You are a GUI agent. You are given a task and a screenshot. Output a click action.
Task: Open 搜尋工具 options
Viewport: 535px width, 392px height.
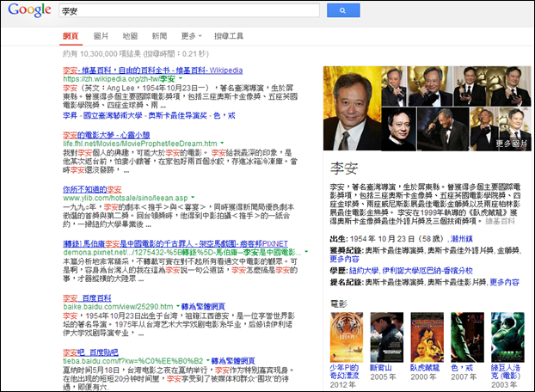[229, 36]
